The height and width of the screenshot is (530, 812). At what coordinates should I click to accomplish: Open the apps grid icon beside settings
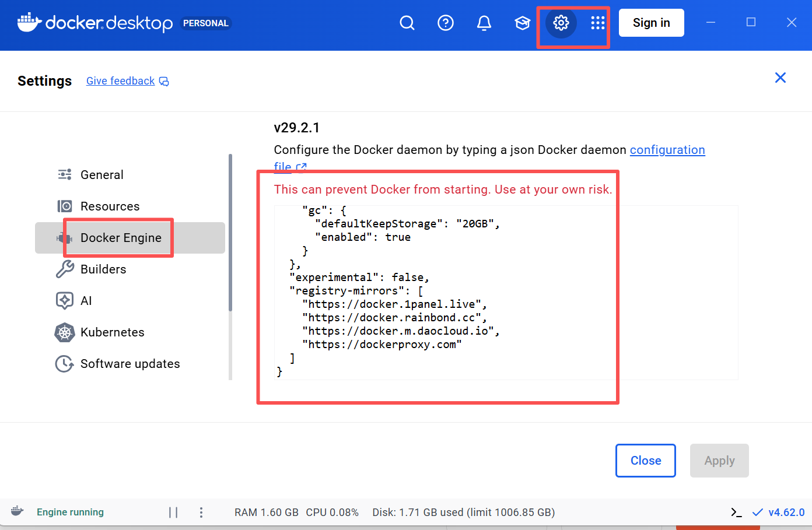tap(597, 23)
